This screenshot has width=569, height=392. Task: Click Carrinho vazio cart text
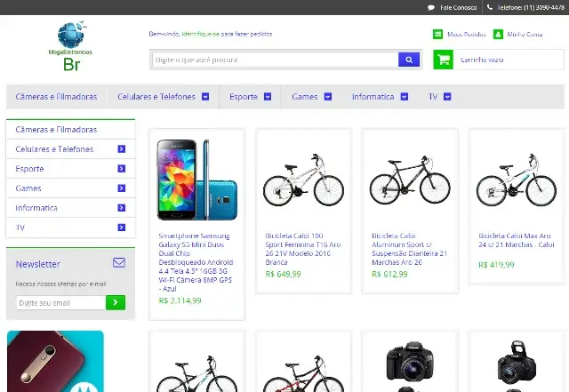482,60
